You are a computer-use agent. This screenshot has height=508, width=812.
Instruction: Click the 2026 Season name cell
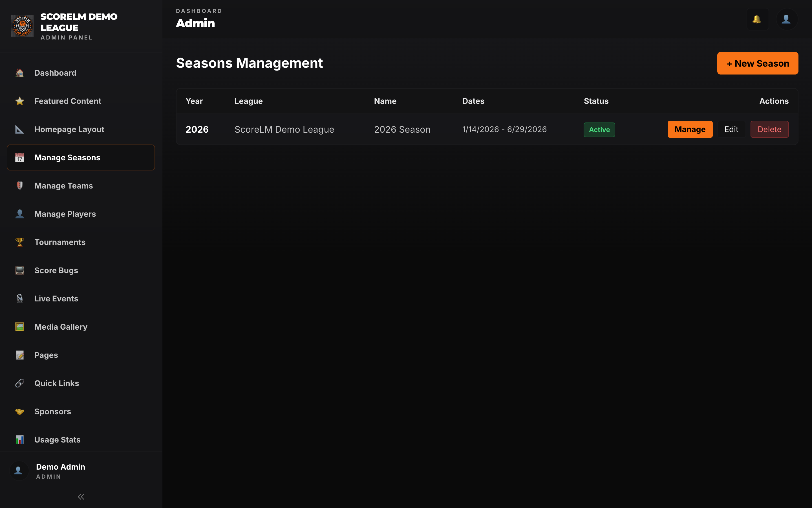[402, 129]
